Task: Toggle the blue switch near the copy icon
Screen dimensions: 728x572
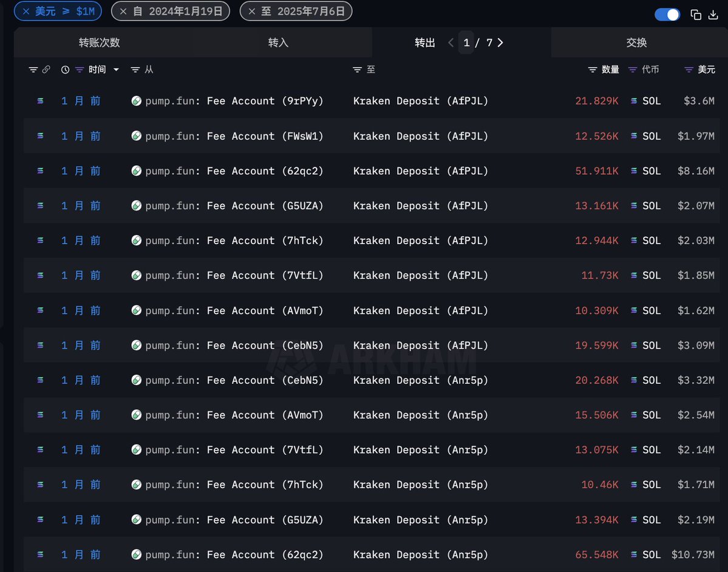Action: click(667, 15)
